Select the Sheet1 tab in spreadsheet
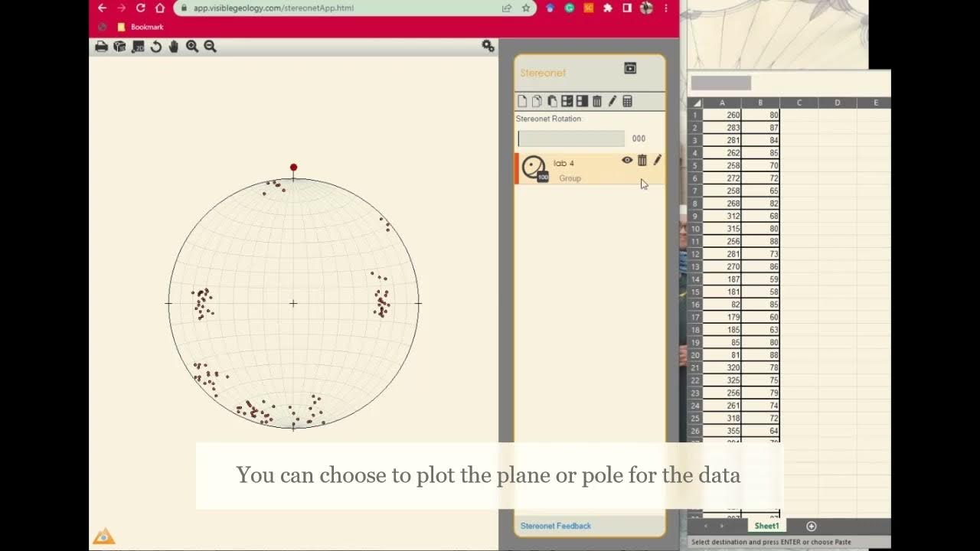Screen dimensions: 980x551 pyautogui.click(x=766, y=526)
